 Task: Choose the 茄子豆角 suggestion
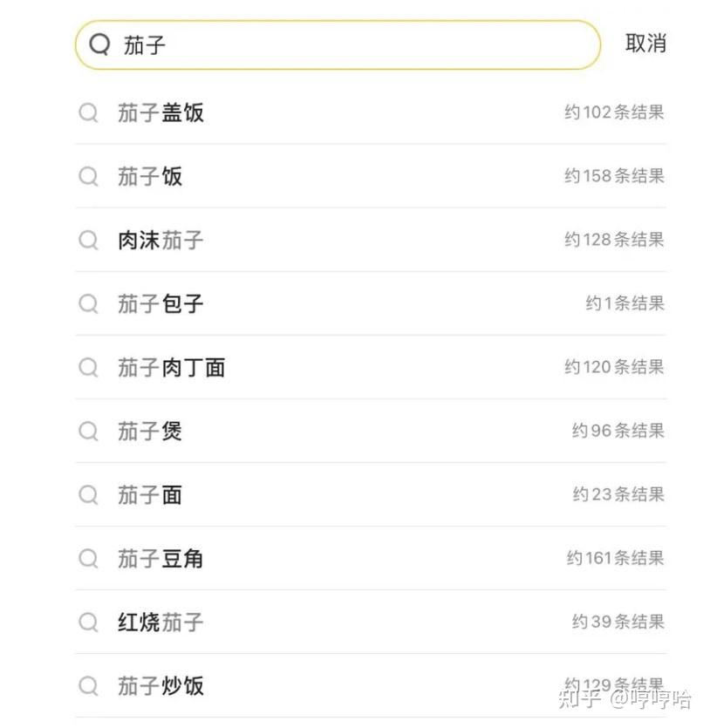tap(161, 559)
